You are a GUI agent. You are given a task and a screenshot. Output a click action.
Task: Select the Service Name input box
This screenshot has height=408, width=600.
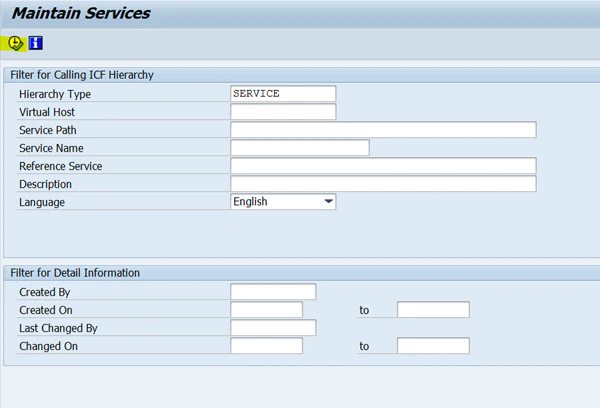300,148
